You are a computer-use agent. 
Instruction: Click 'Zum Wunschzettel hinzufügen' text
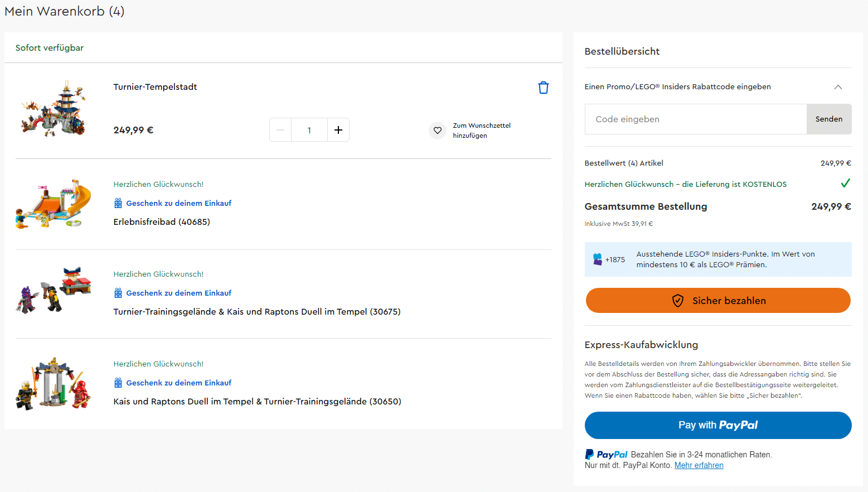pyautogui.click(x=482, y=131)
